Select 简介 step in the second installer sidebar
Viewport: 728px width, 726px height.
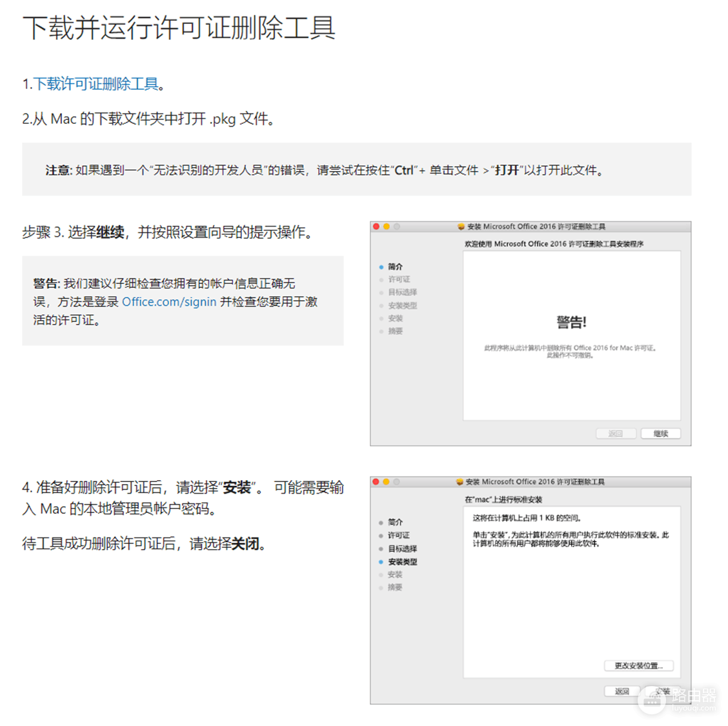tap(395, 522)
